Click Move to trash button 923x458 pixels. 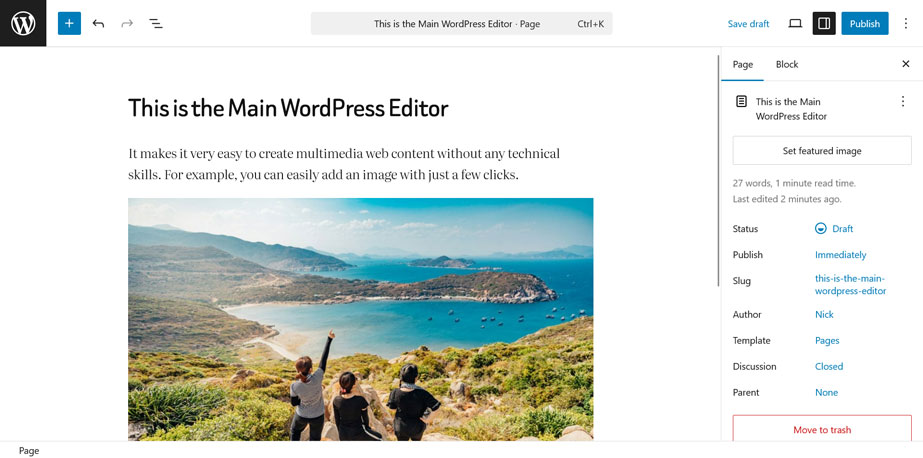point(822,429)
